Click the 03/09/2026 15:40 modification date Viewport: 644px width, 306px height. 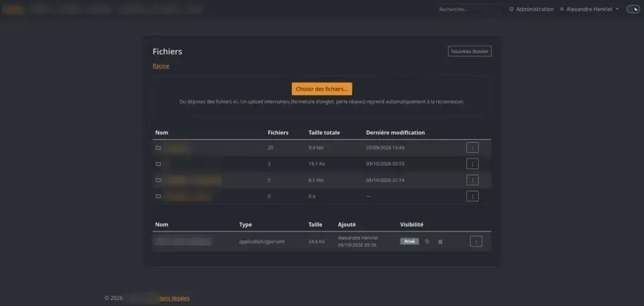[x=385, y=148]
